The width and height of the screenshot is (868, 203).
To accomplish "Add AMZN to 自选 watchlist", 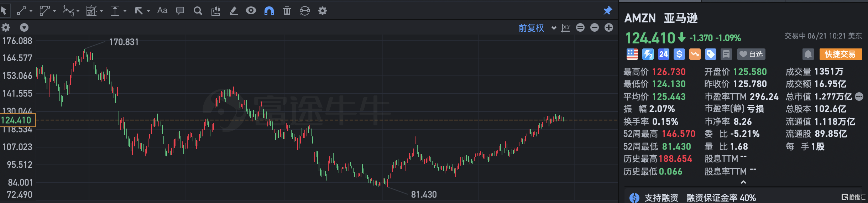I will coord(751,54).
